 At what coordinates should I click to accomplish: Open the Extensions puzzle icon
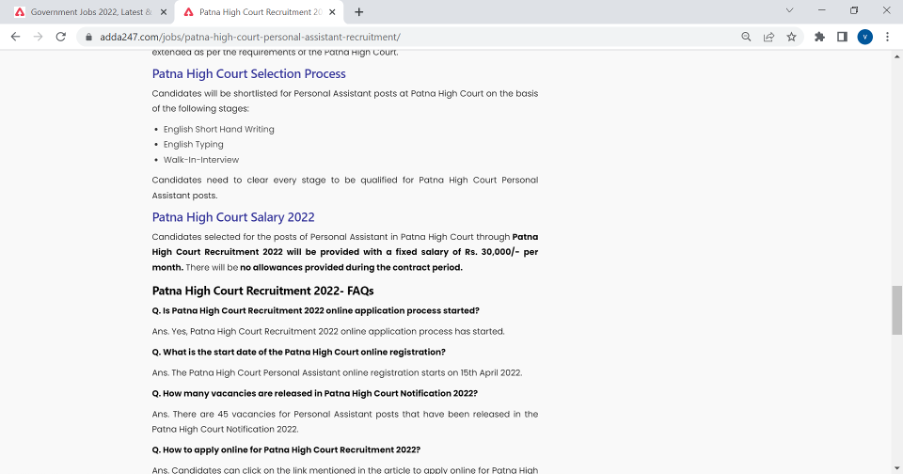[820, 37]
